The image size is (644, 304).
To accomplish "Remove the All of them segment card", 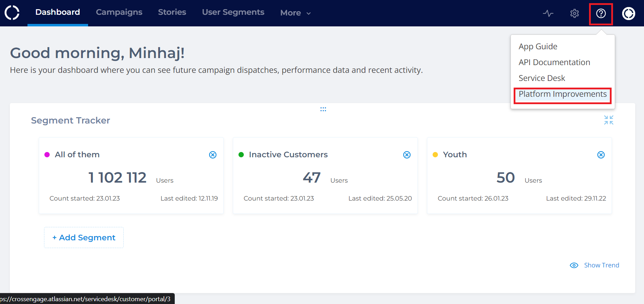I will click(x=213, y=155).
